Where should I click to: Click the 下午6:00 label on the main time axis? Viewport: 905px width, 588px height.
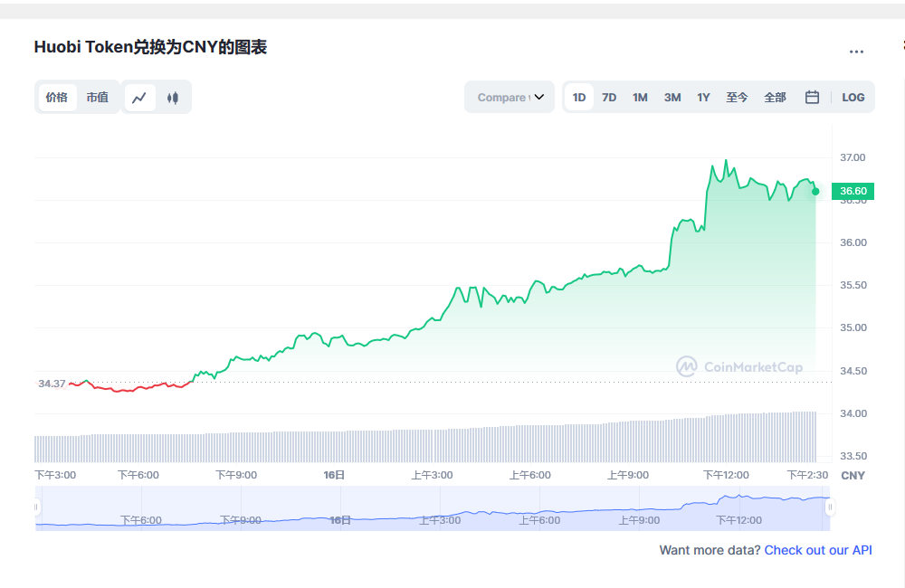(x=138, y=475)
